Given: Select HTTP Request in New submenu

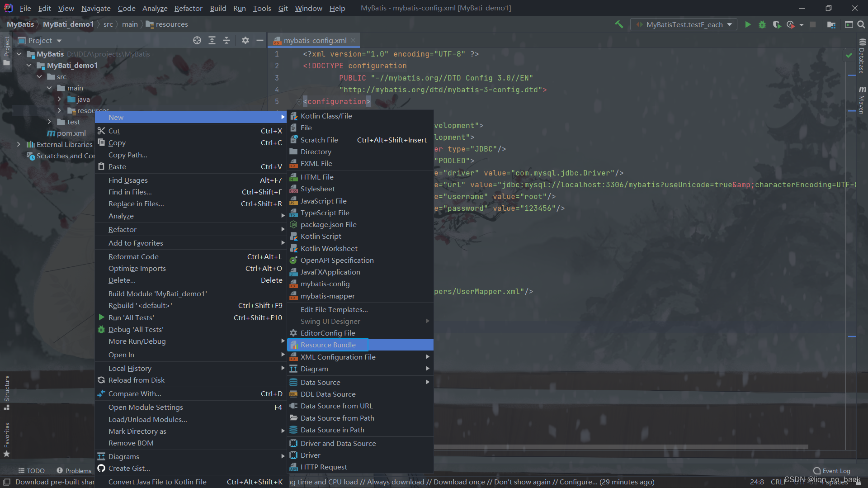Looking at the screenshot, I should coord(360,467).
